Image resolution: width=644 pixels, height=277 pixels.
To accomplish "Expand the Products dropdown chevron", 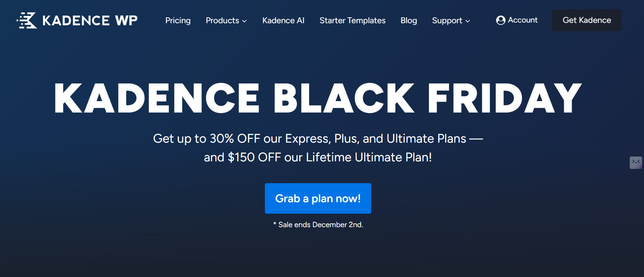I will [x=244, y=21].
